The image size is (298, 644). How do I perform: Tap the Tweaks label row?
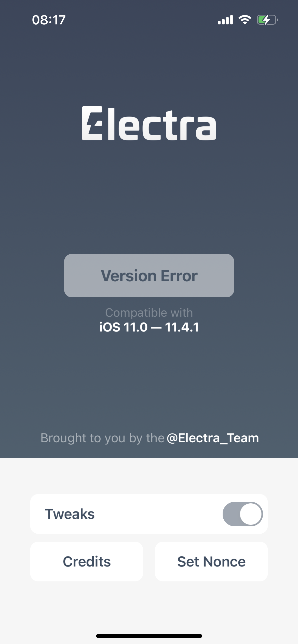[x=149, y=514]
